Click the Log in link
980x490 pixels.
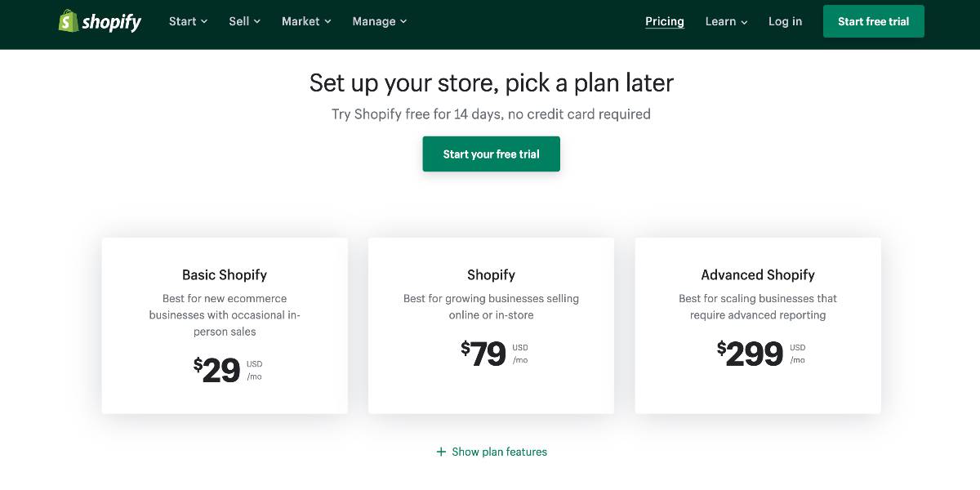pyautogui.click(x=785, y=21)
